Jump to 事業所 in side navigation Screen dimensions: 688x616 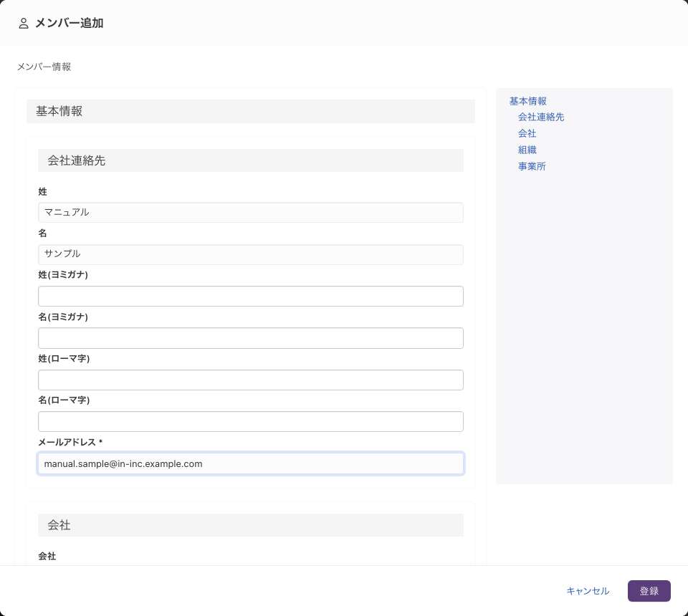click(x=532, y=166)
